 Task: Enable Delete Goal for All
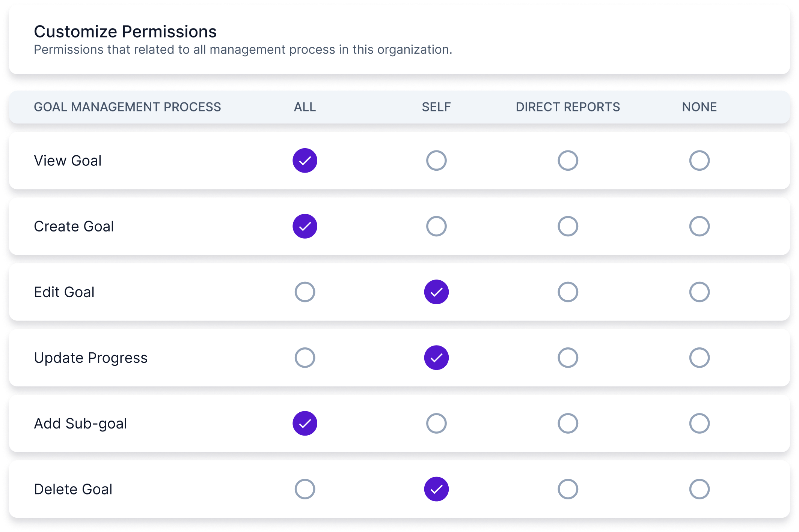tap(305, 488)
